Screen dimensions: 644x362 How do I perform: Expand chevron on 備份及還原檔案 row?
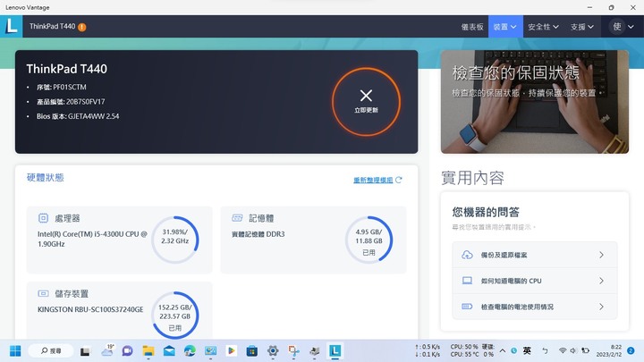(x=601, y=255)
